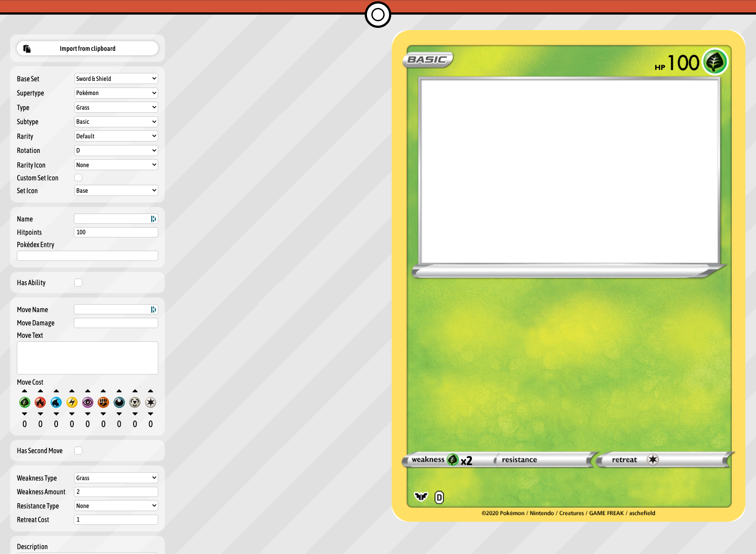Open the Supertype dropdown showing Pokémon

(x=116, y=93)
